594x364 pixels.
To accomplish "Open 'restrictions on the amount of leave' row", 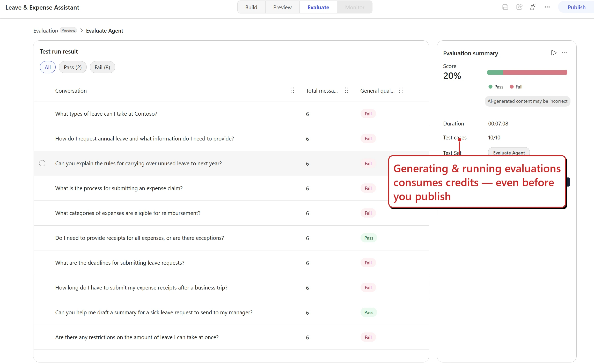I will click(231, 337).
